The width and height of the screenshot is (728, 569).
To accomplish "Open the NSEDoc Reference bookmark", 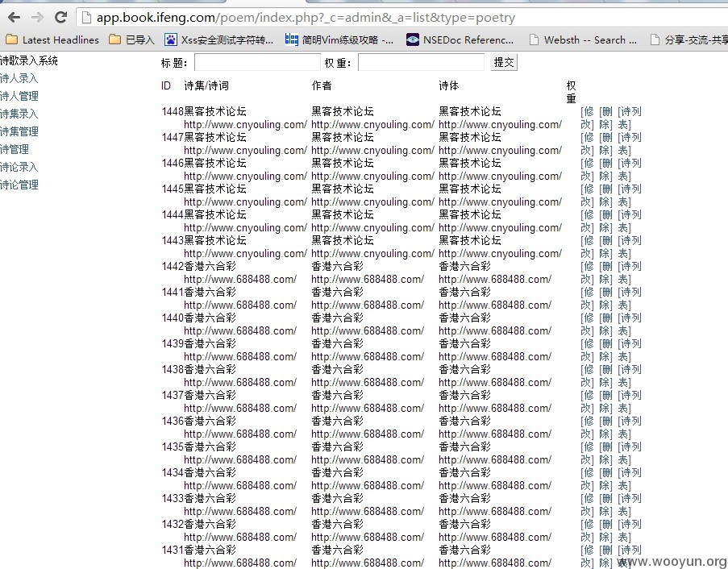I will point(460,40).
